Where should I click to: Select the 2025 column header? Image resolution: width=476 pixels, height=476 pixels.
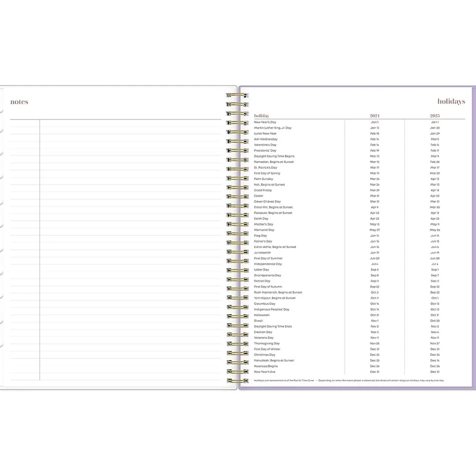pyautogui.click(x=435, y=116)
